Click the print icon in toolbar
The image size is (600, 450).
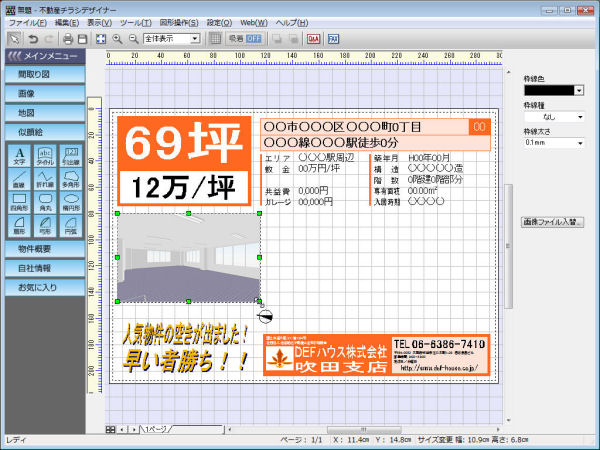coord(68,38)
